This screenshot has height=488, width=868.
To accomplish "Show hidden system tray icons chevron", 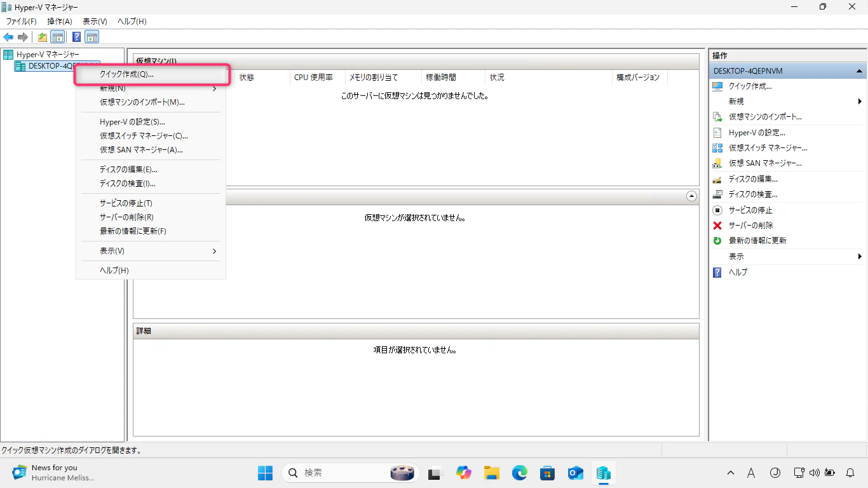I will point(731,473).
